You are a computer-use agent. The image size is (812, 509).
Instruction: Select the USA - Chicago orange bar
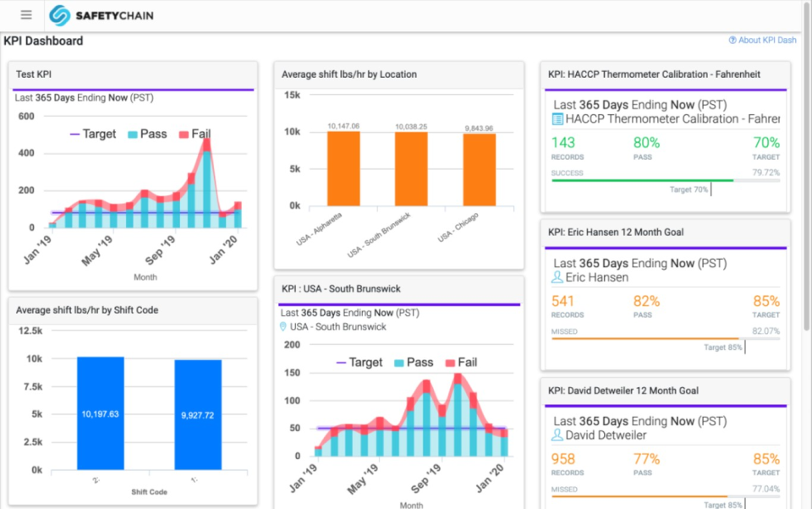pyautogui.click(x=479, y=170)
